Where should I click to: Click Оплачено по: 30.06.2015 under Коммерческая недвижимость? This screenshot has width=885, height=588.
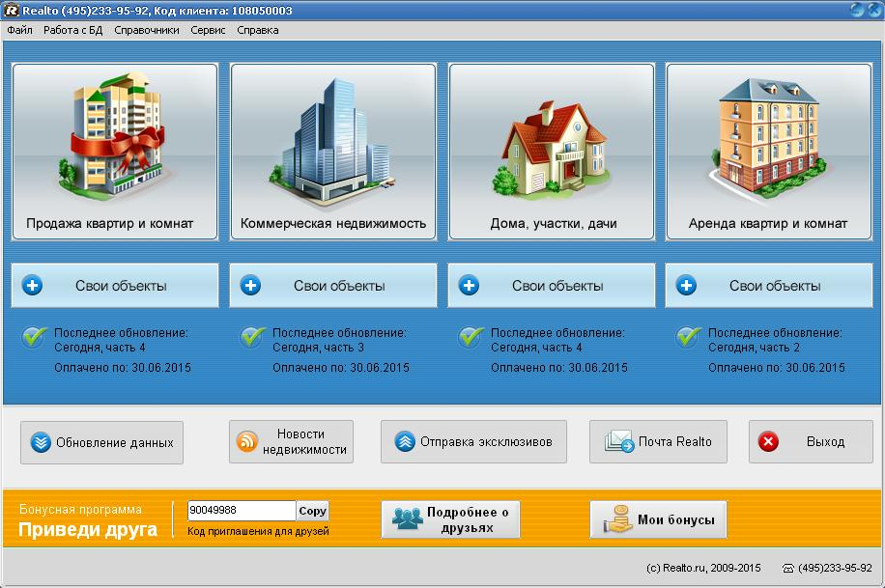click(341, 368)
